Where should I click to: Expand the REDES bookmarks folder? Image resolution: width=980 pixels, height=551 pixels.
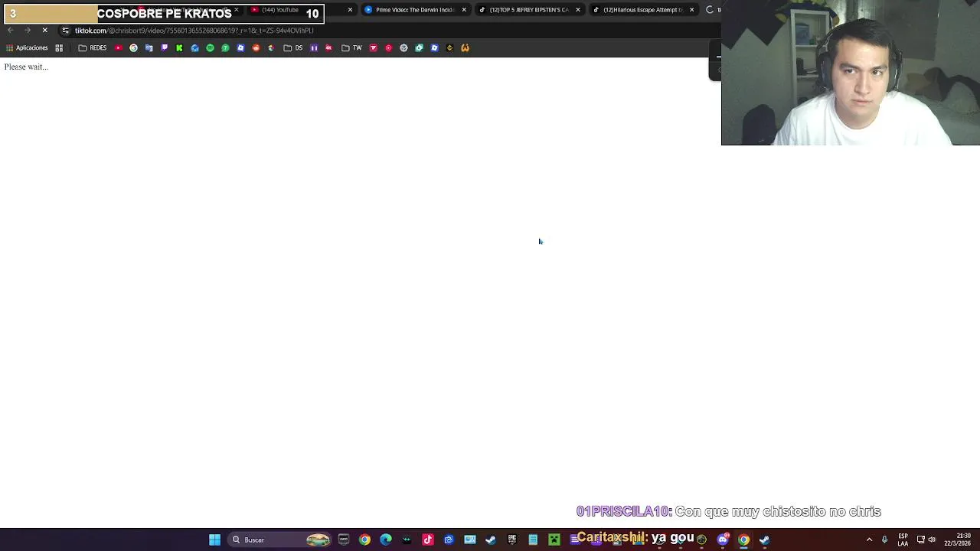pos(93,48)
